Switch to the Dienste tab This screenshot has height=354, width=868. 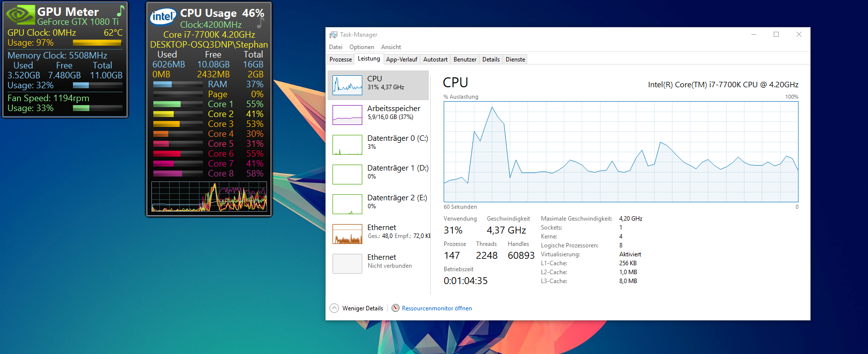pos(515,59)
